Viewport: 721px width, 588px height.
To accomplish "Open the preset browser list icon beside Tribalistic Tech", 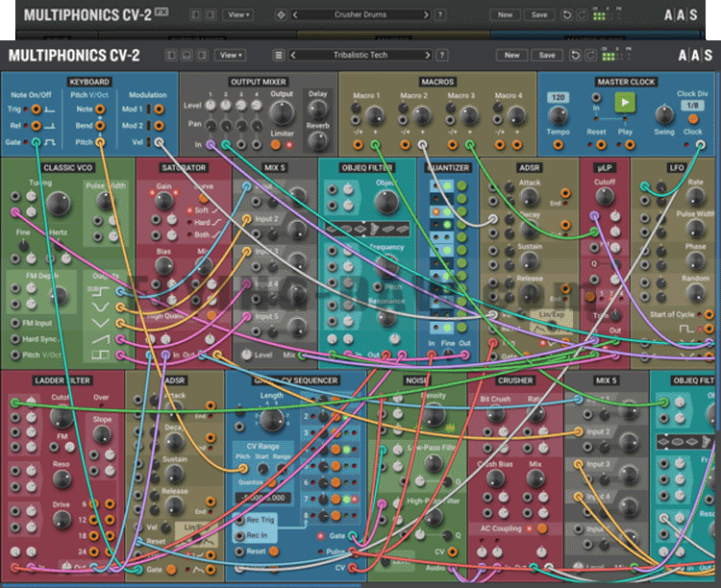I will point(279,55).
